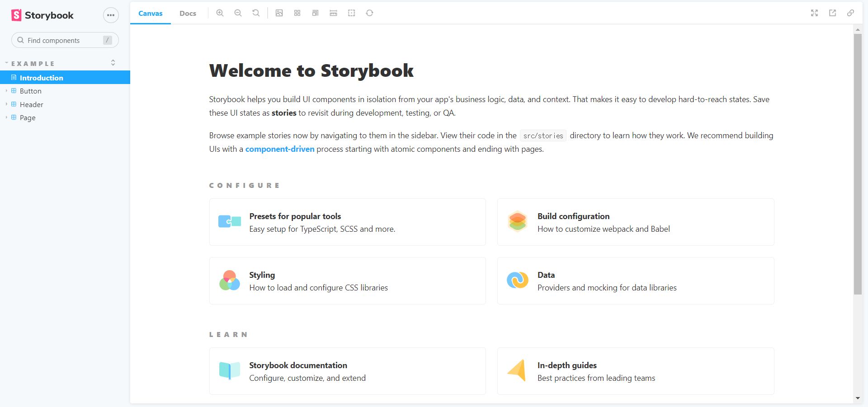Toggle outlines on the preview
The image size is (868, 407).
point(351,13)
